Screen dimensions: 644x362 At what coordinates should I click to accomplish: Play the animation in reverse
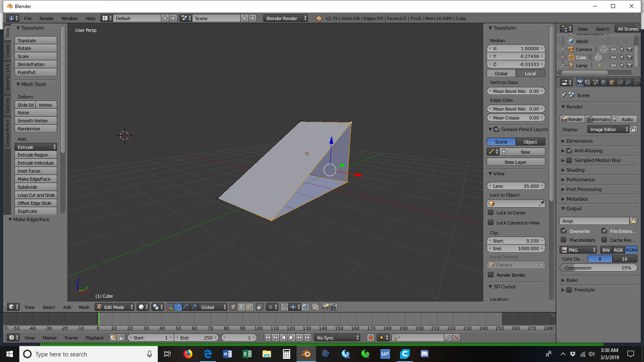coord(283,337)
